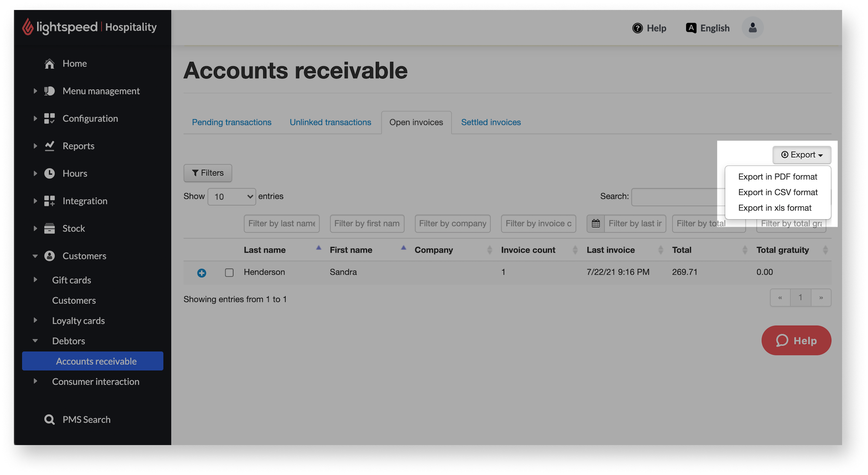
Task: Select the Open invoices tab
Action: pyautogui.click(x=416, y=123)
